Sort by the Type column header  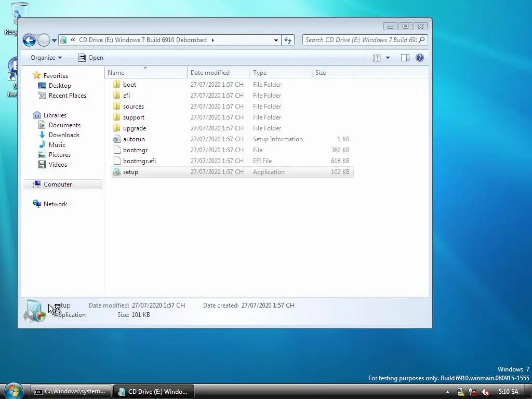pos(281,73)
